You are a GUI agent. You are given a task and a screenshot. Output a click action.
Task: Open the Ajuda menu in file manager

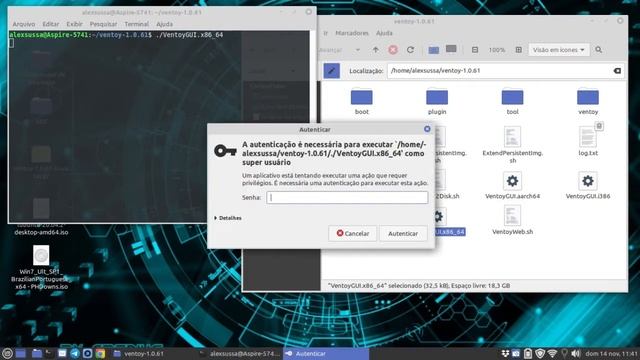point(384,33)
